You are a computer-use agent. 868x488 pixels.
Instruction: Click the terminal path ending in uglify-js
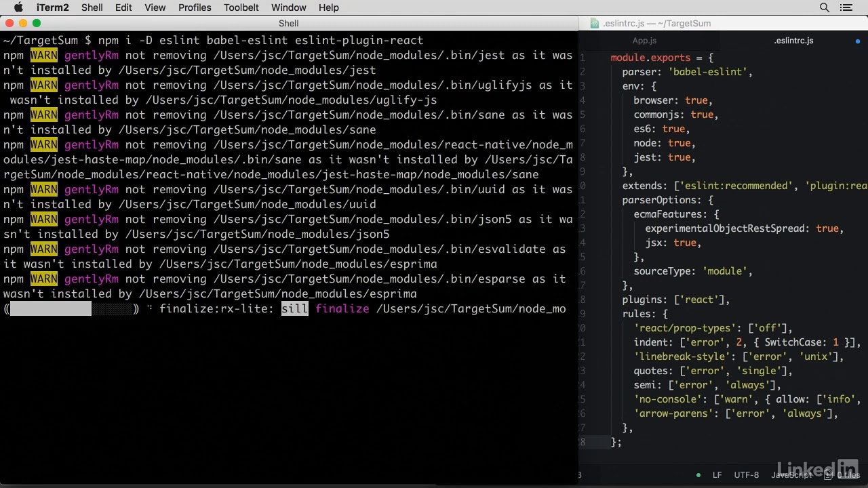point(291,100)
